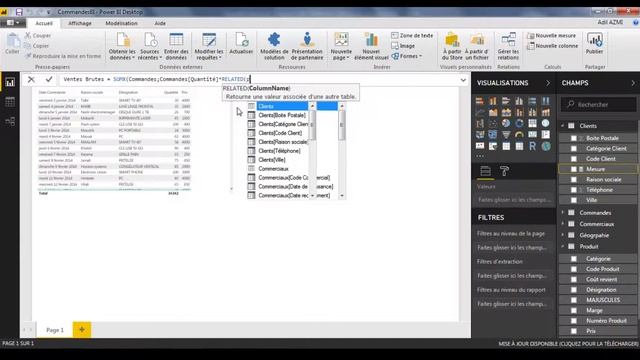Choose Clients[Ville] in the autocomplete list
Screen dimensions: 640x360
pyautogui.click(x=278, y=160)
